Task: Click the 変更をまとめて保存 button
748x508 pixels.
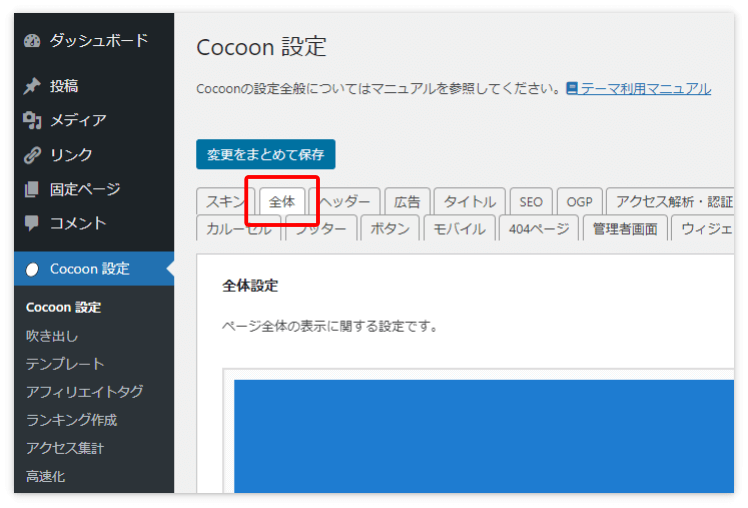Action: click(x=266, y=154)
